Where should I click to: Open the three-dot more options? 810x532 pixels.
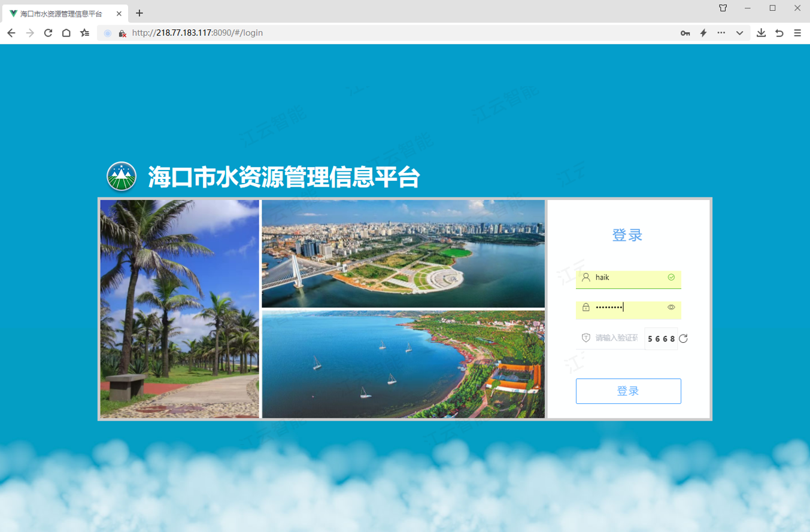click(x=721, y=33)
